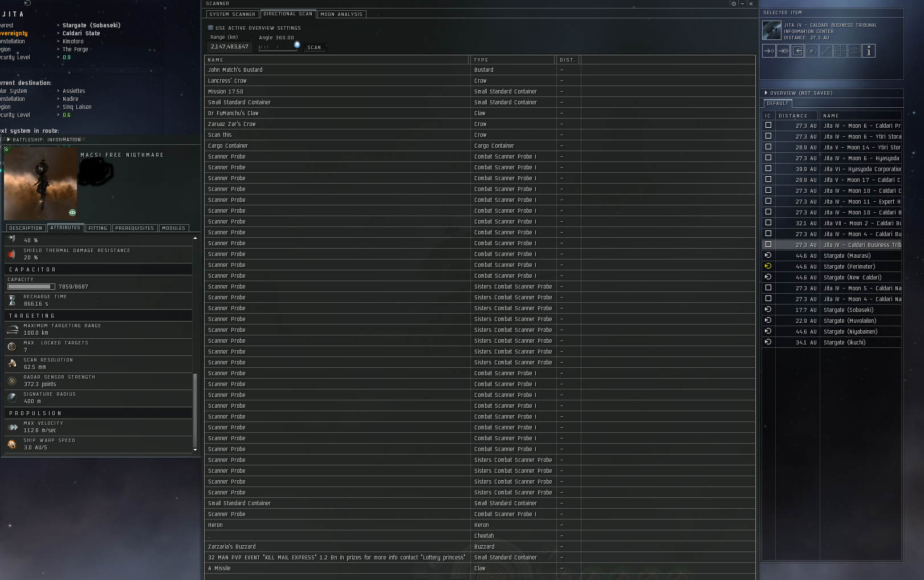This screenshot has width=924, height=580.
Task: Toggle Use Active Overview Settings checkbox
Action: tap(210, 27)
